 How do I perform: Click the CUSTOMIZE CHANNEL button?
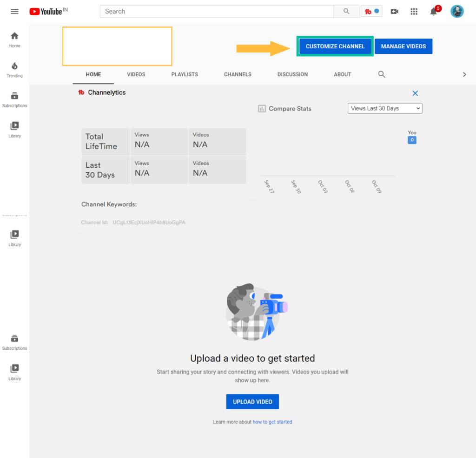[335, 46]
